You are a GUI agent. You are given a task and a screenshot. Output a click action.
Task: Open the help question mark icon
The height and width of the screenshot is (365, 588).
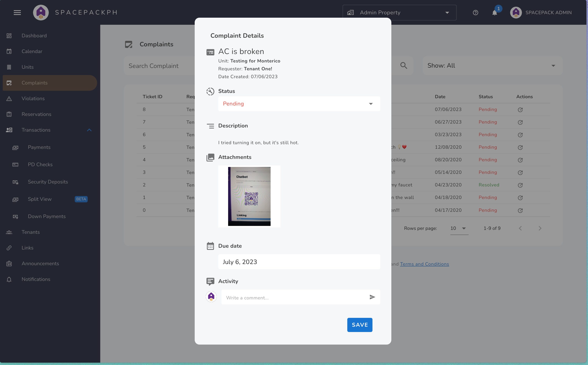coord(476,13)
